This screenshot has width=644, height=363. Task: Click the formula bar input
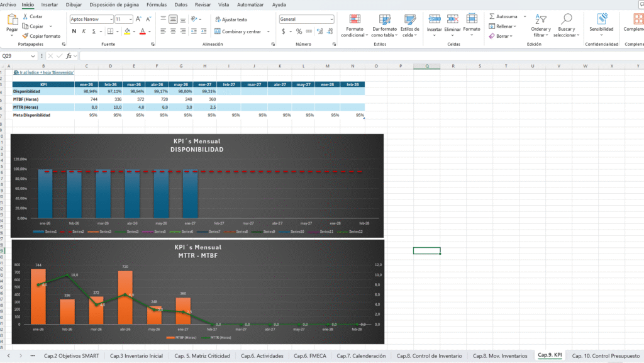point(362,56)
